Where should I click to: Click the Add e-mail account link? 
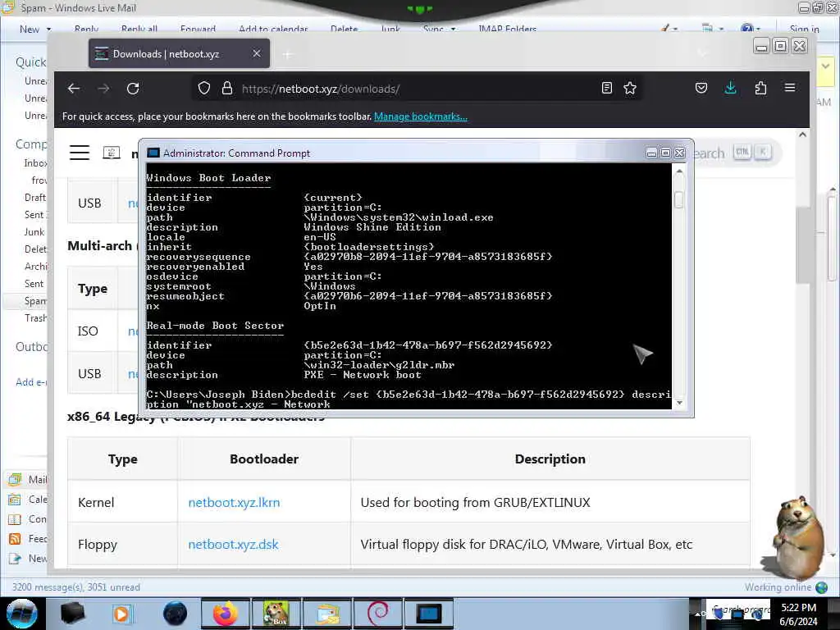(31, 382)
